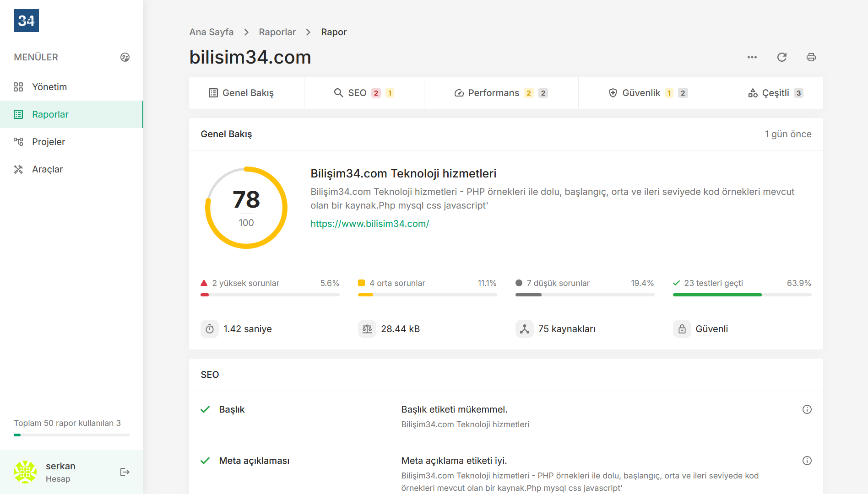
Task: Click 'Meta açıklama etiketi iyi.' text
Action: click(x=454, y=461)
